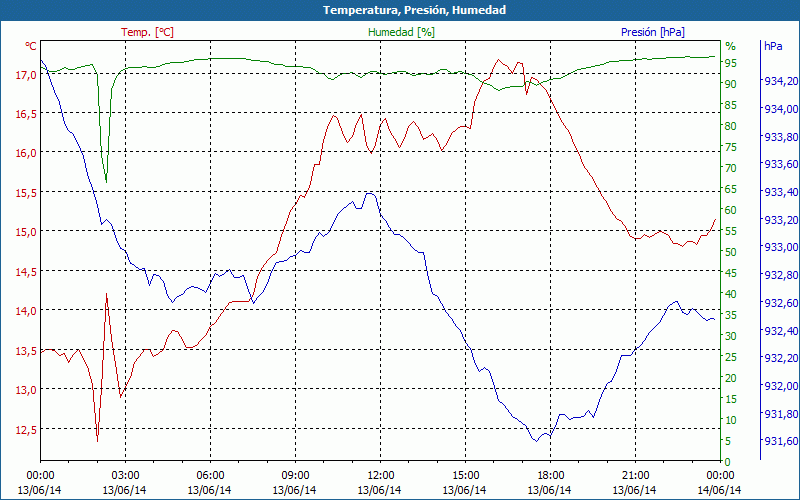800x500 pixels.
Task: Click the 14/06/14 date label
Action: [x=719, y=490]
